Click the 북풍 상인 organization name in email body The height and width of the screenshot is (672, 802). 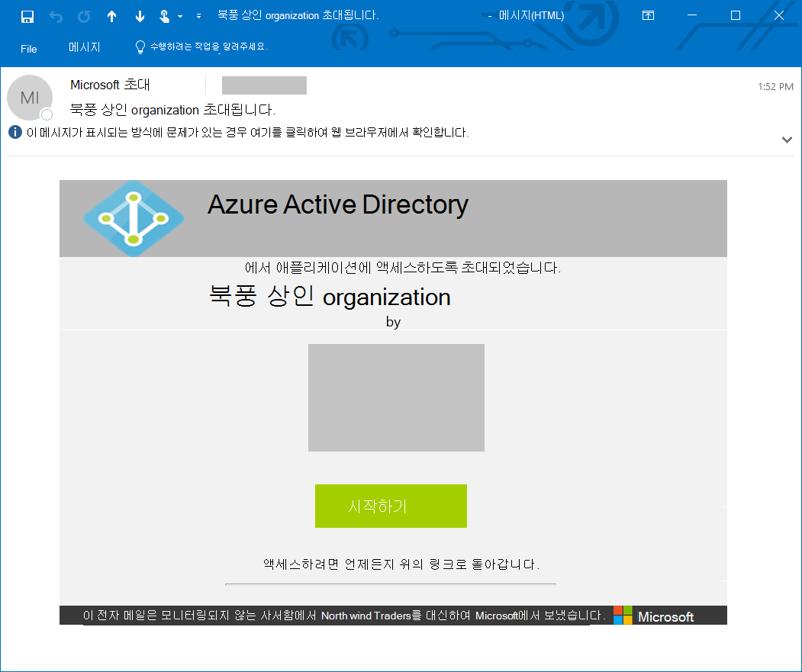pyautogui.click(x=330, y=297)
